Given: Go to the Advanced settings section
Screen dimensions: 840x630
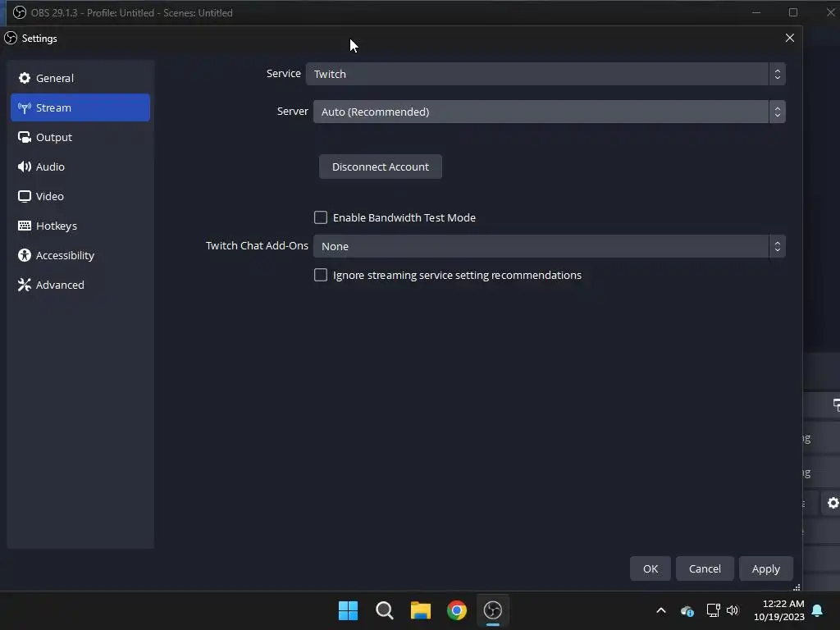Looking at the screenshot, I should [80, 285].
